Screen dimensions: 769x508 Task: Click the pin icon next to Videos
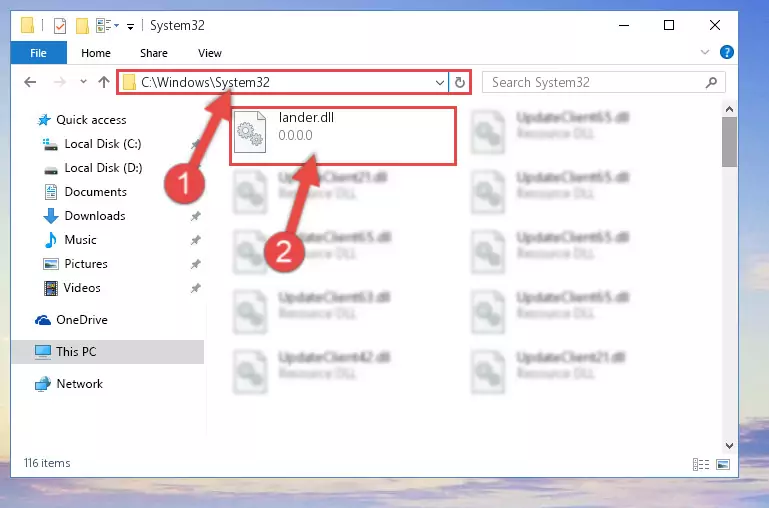click(x=195, y=288)
